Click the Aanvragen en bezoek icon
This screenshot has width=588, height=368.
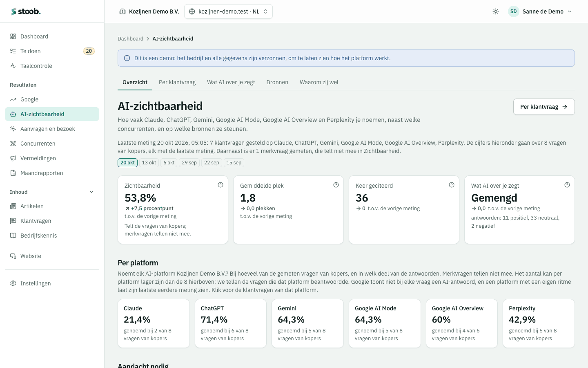(13, 129)
